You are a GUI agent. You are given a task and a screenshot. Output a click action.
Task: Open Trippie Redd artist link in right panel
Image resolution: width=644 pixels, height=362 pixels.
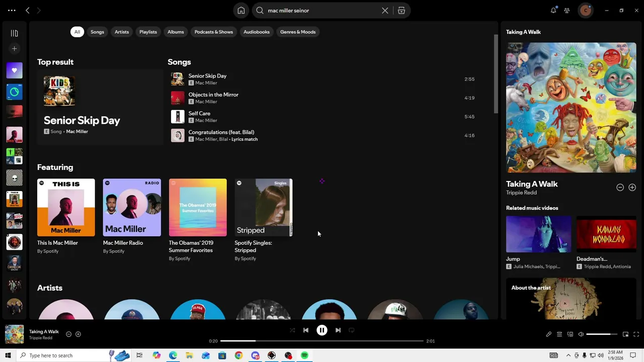point(521,193)
